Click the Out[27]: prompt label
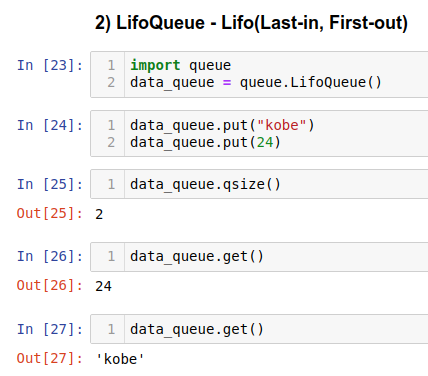Viewport: 428px width, 376px height. pyautogui.click(x=50, y=358)
